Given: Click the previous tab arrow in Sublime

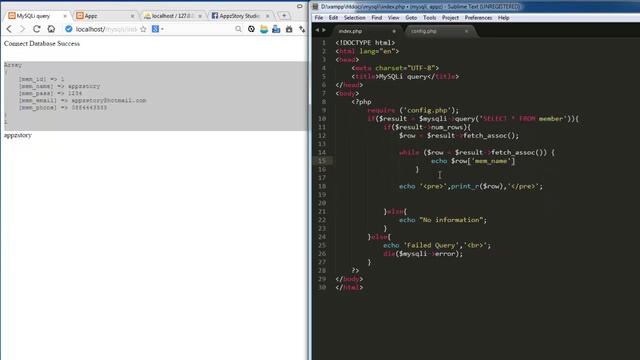Looking at the screenshot, I should click(x=317, y=30).
